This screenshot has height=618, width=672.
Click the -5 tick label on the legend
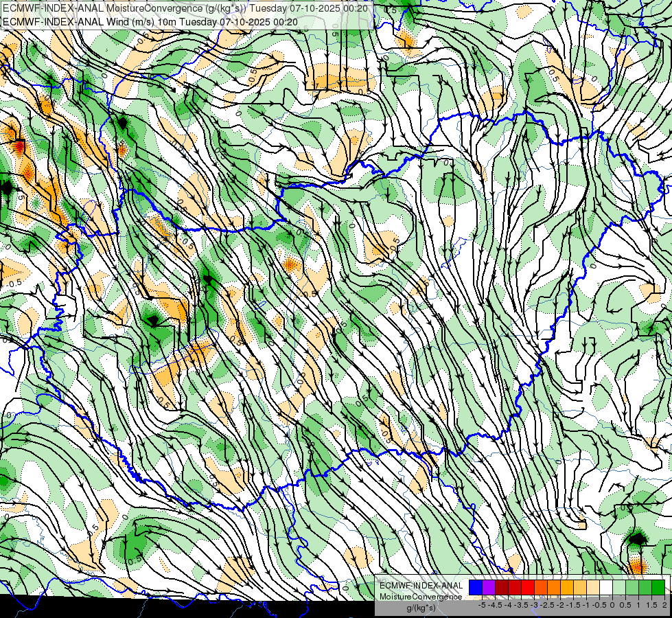482,605
